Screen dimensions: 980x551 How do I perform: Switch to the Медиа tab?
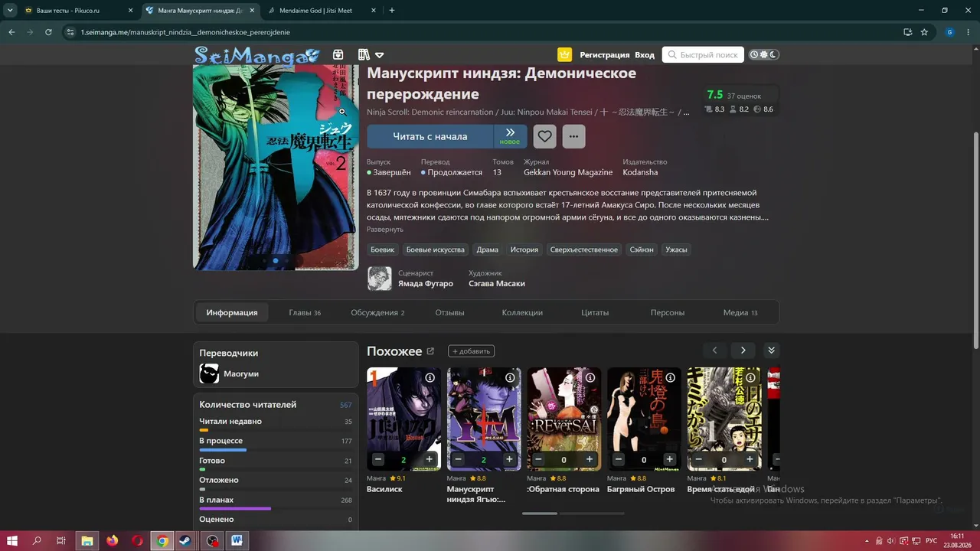coord(740,312)
